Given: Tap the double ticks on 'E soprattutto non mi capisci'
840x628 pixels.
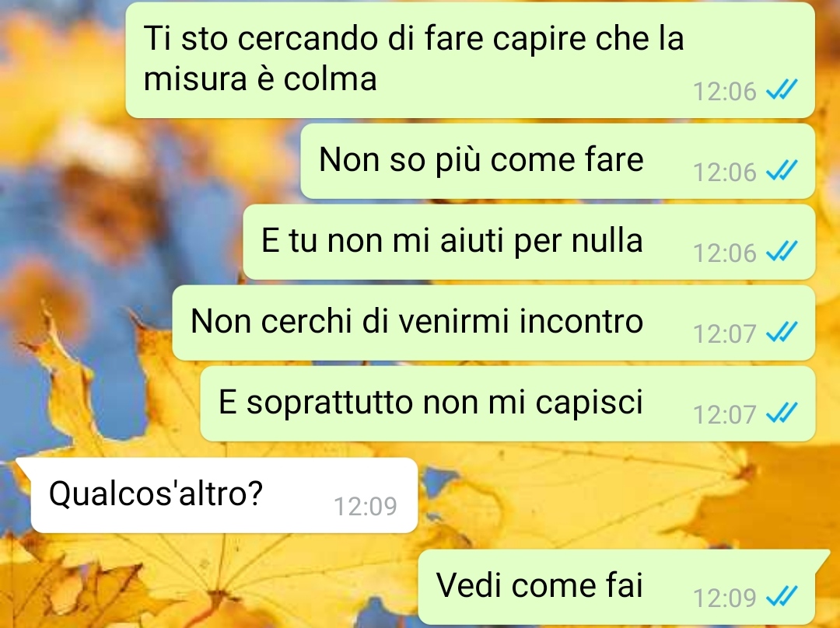Looking at the screenshot, I should [x=782, y=412].
